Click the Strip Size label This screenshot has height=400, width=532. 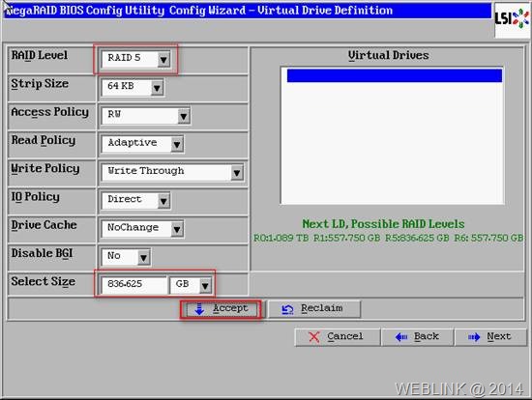40,84
